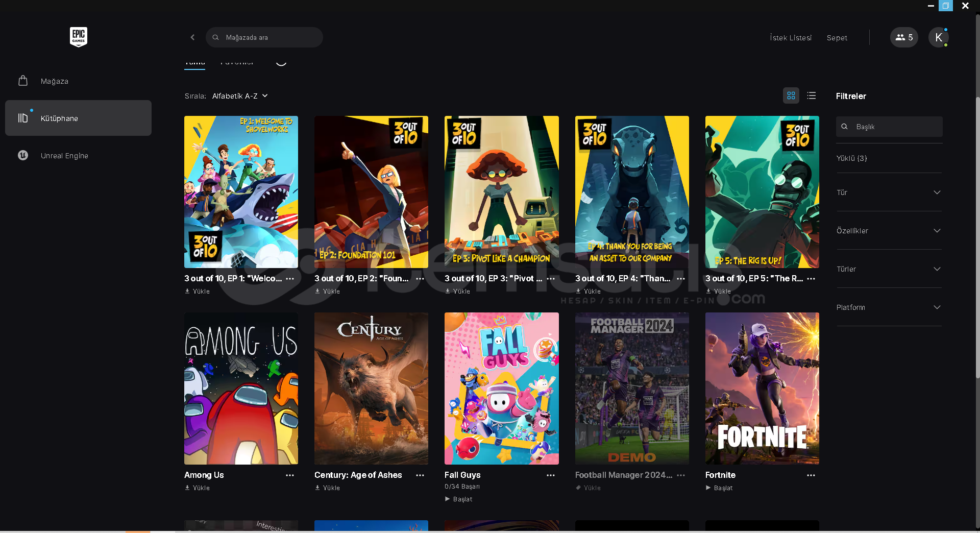Open options menu for Among Us
980x533 pixels.
tap(290, 475)
